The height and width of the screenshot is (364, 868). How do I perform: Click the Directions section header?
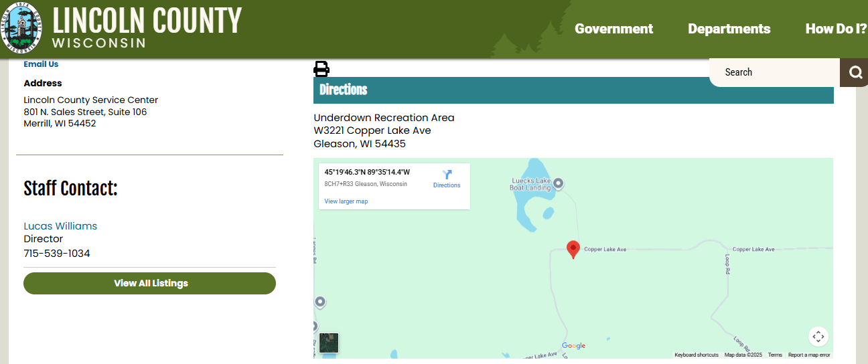tap(573, 90)
